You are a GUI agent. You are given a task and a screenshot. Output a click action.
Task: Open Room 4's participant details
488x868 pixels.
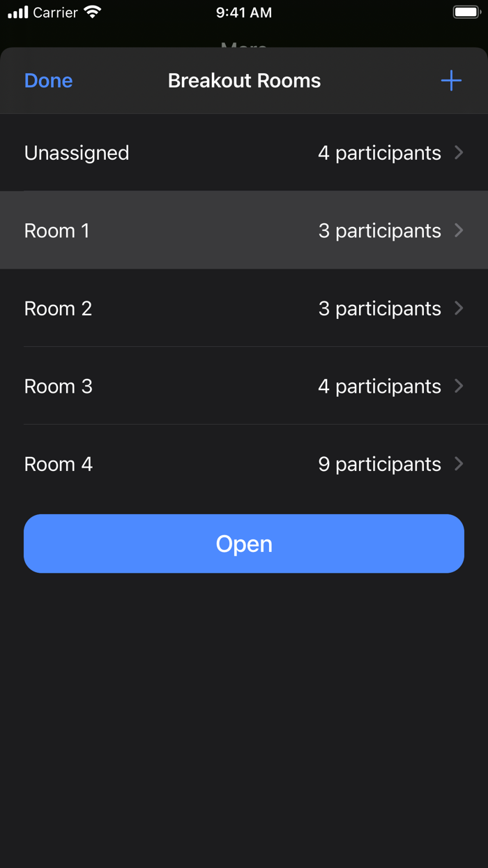click(x=458, y=464)
